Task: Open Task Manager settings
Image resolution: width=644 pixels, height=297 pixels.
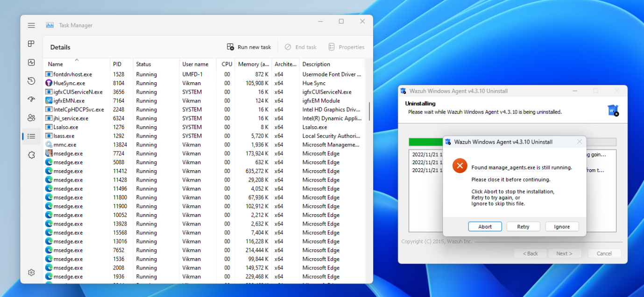Action: [x=31, y=272]
